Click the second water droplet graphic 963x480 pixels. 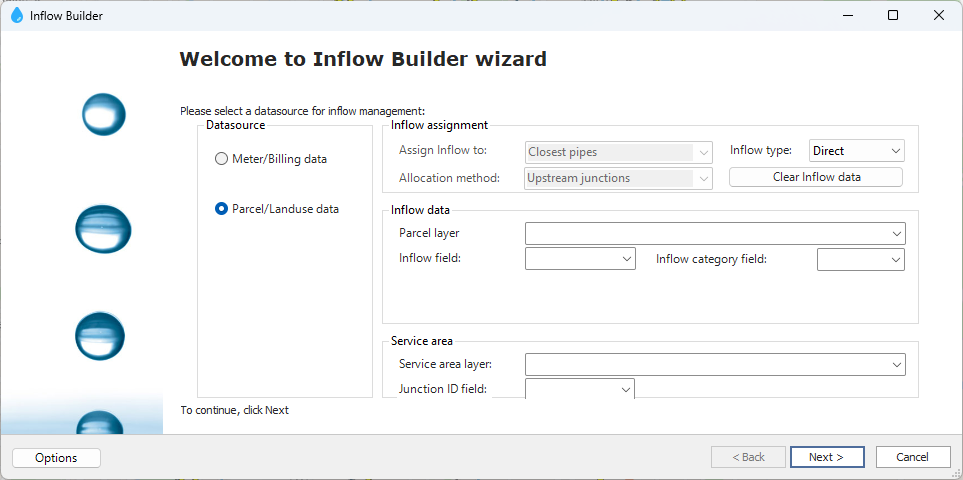click(103, 228)
